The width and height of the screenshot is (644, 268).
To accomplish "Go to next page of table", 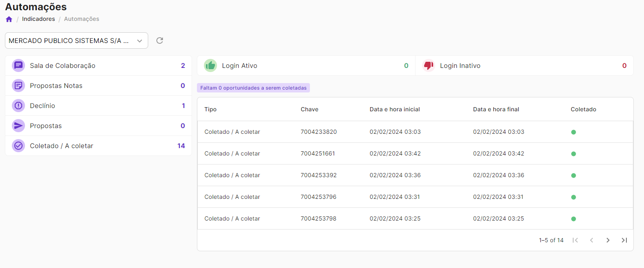I will pos(608,240).
